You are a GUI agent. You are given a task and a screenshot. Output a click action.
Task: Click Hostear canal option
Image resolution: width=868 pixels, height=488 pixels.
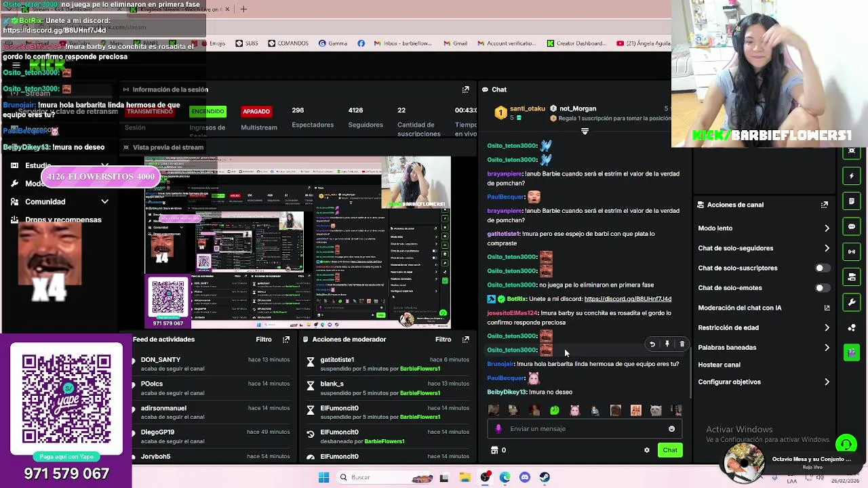click(719, 365)
